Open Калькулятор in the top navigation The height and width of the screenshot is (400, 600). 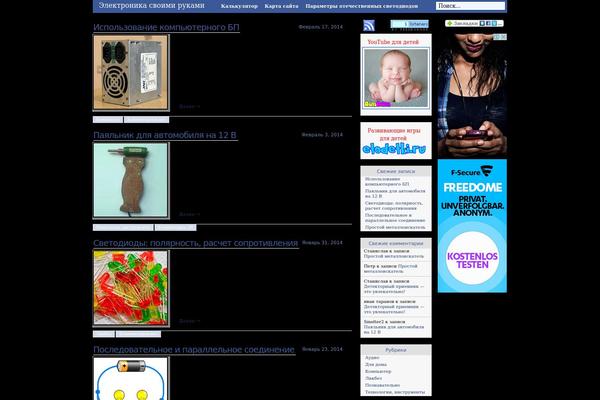point(239,6)
